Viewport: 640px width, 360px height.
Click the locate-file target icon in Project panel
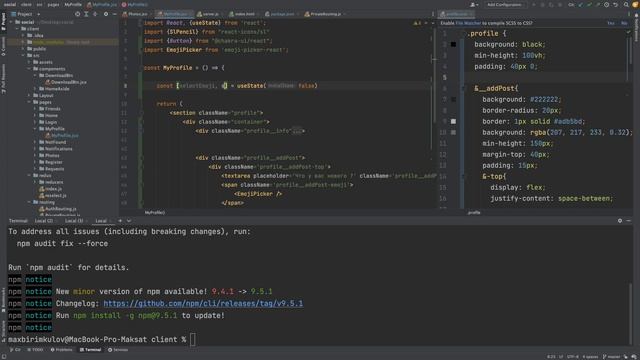pyautogui.click(x=78, y=14)
